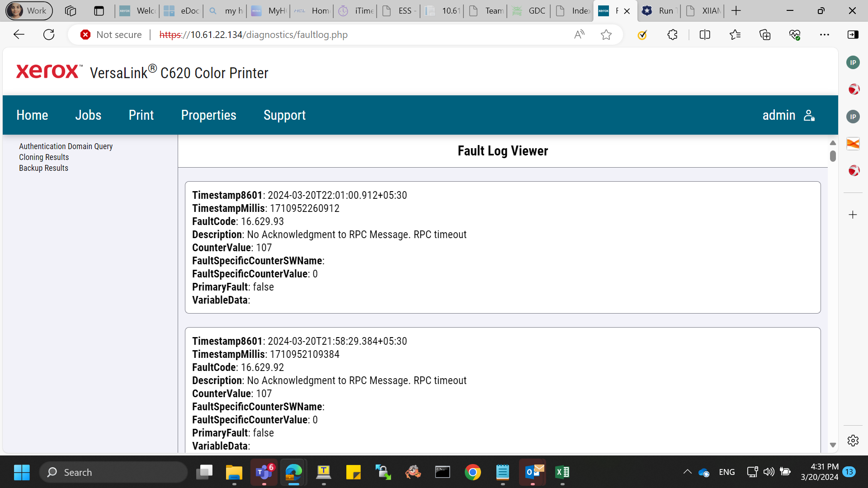This screenshot has width=868, height=488.
Task: Toggle the Edge sidebar pane button
Action: point(853,35)
